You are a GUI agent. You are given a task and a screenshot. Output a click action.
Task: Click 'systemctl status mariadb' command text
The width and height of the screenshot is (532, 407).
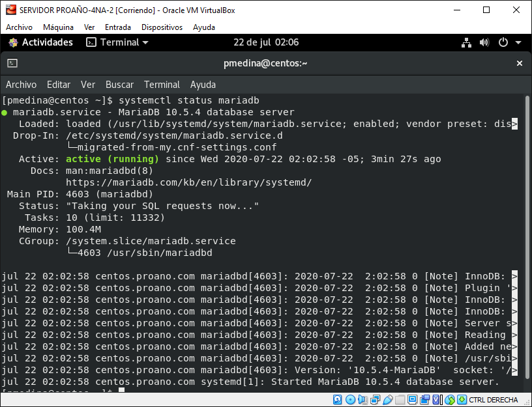189,100
